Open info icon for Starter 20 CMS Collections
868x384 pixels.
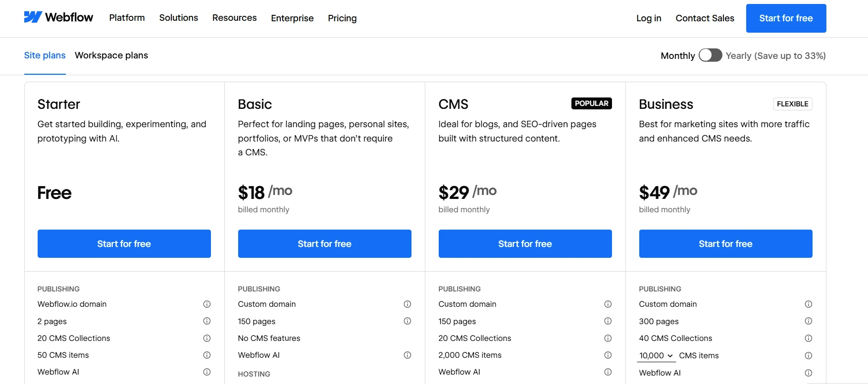click(207, 338)
